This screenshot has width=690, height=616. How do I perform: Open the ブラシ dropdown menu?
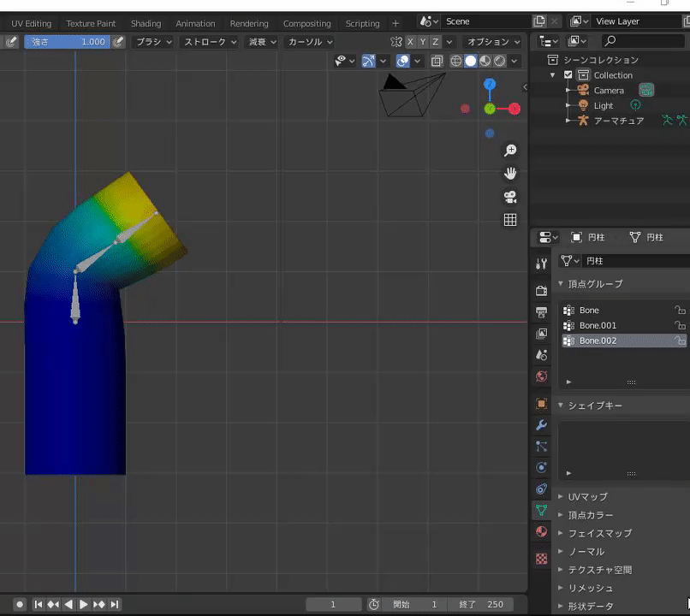coord(154,42)
